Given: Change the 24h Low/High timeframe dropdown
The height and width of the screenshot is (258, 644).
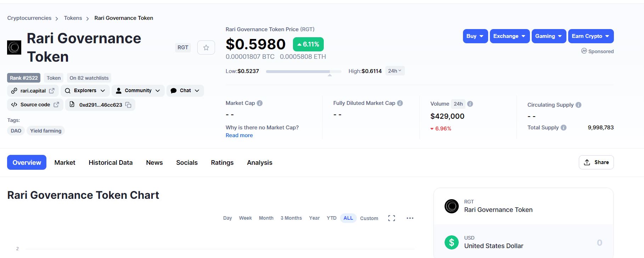Looking at the screenshot, I should (395, 71).
